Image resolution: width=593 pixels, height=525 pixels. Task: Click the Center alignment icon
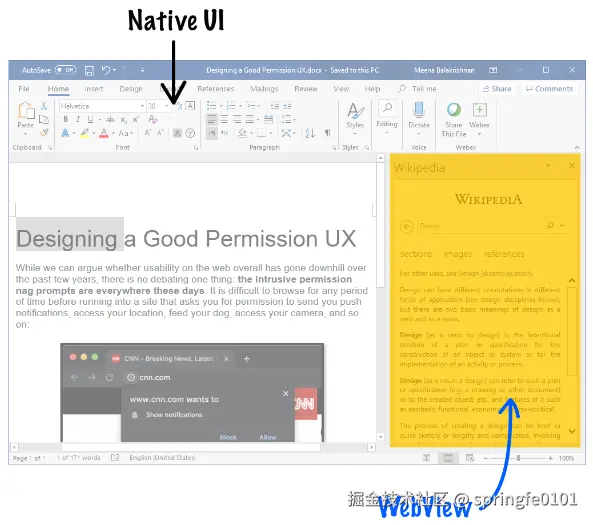[x=224, y=120]
